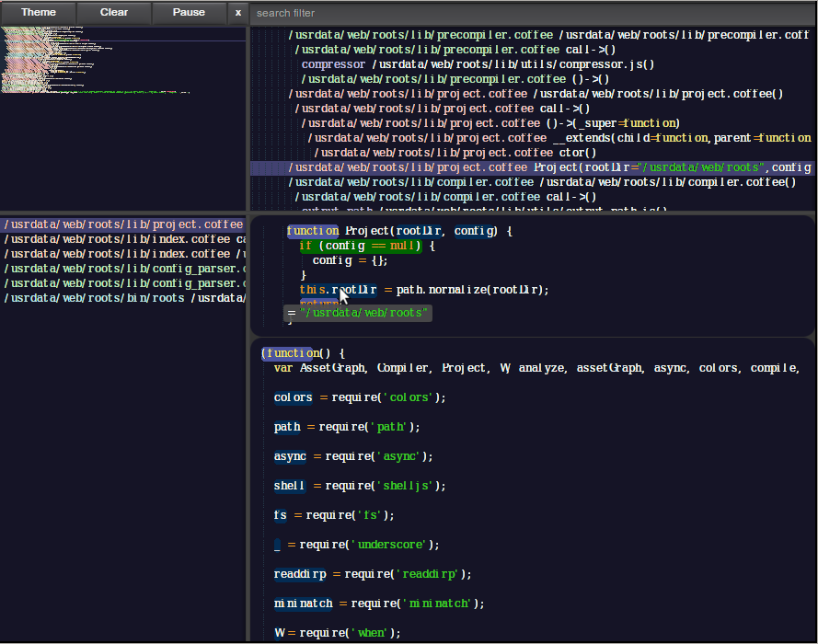Click the readdirp variable in require line
818x644 pixels.
click(x=300, y=575)
